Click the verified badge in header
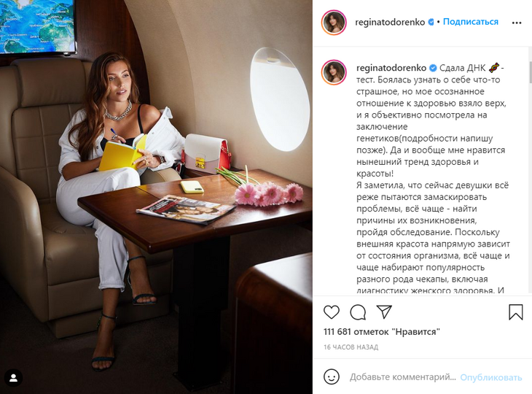Viewport: 532px width, 394px height. pos(431,22)
